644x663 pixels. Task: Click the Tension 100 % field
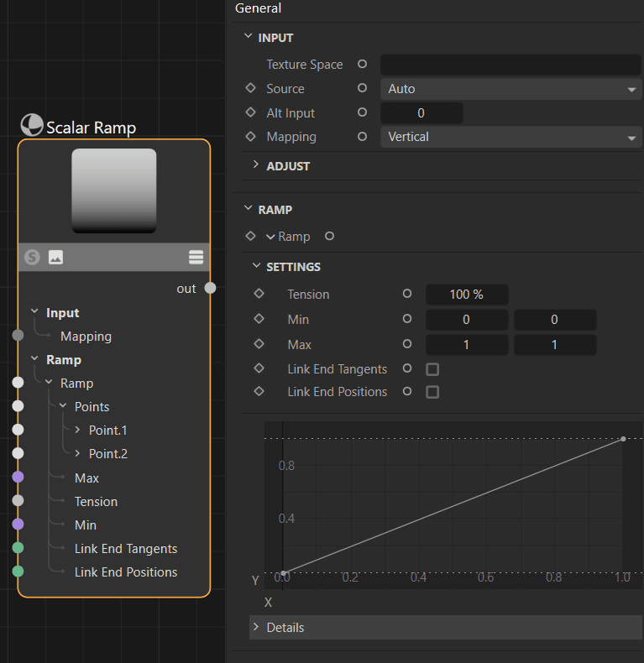coord(467,295)
